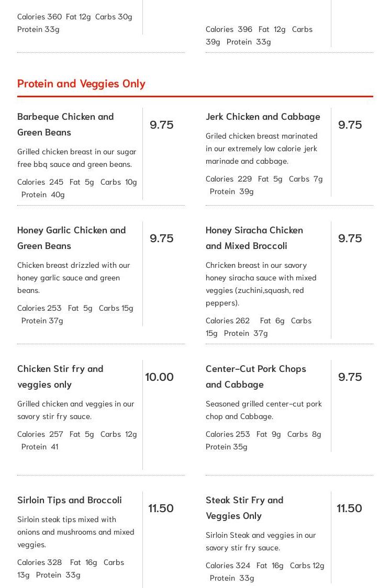Select Honey Garlic Chicken and Green Beans

71,238
